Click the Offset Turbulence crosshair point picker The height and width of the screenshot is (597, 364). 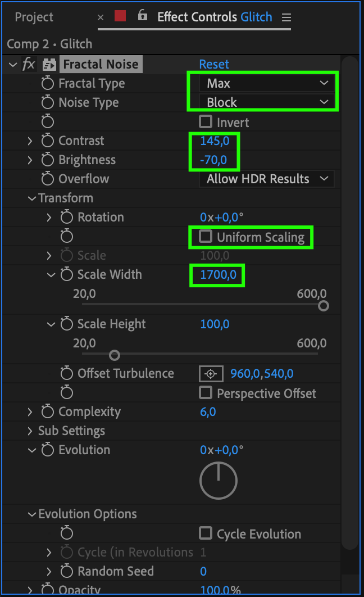[x=211, y=374]
